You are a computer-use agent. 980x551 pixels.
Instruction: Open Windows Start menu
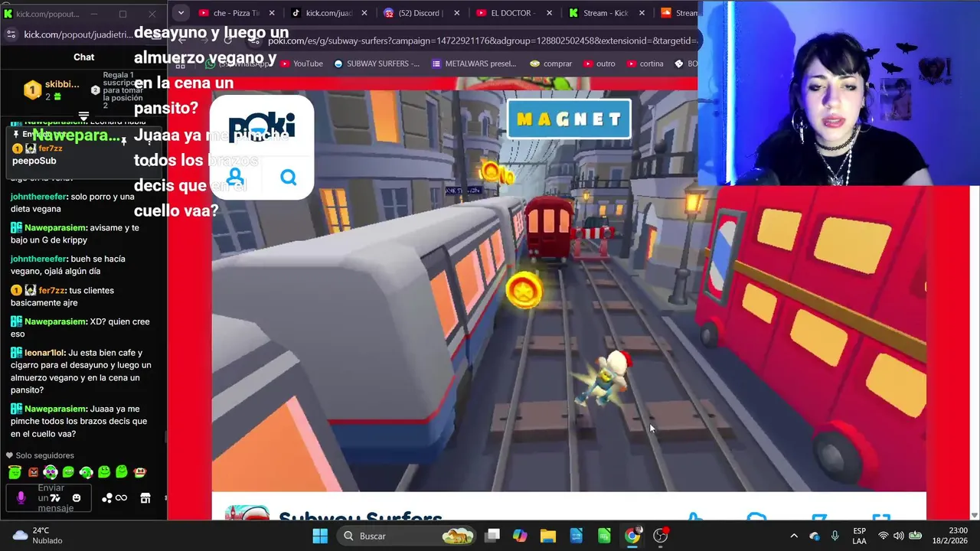(x=320, y=536)
